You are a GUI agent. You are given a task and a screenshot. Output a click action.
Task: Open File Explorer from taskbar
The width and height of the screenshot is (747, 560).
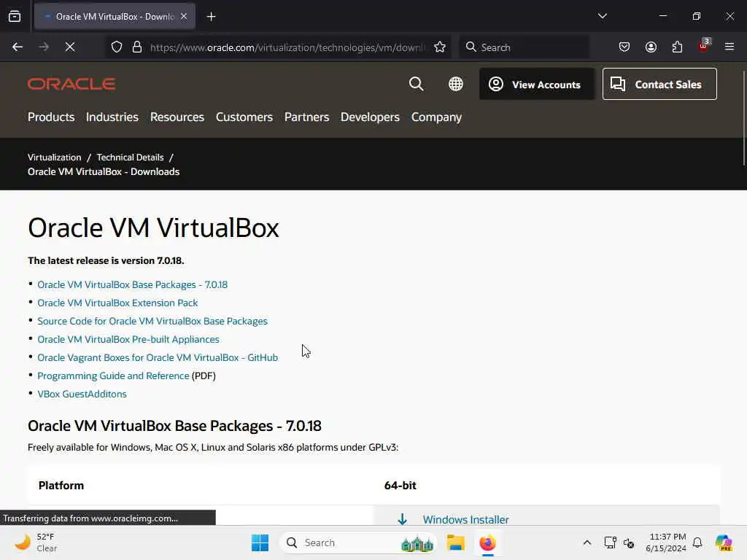(x=455, y=542)
